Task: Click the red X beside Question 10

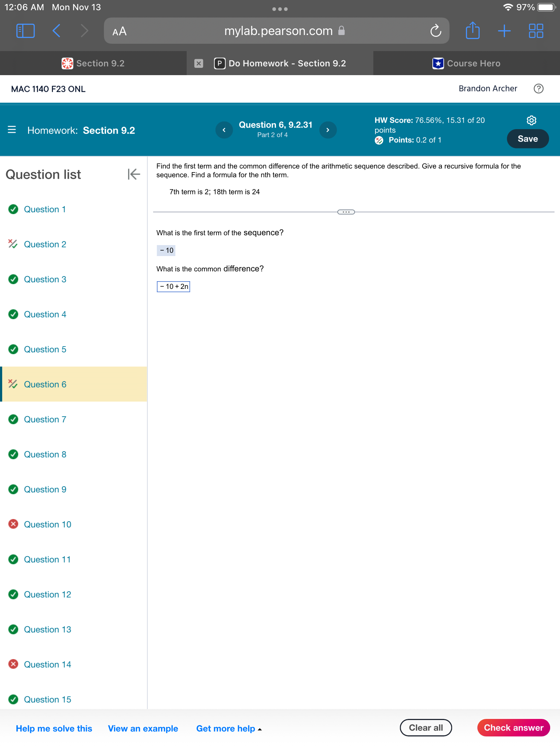Action: [13, 524]
